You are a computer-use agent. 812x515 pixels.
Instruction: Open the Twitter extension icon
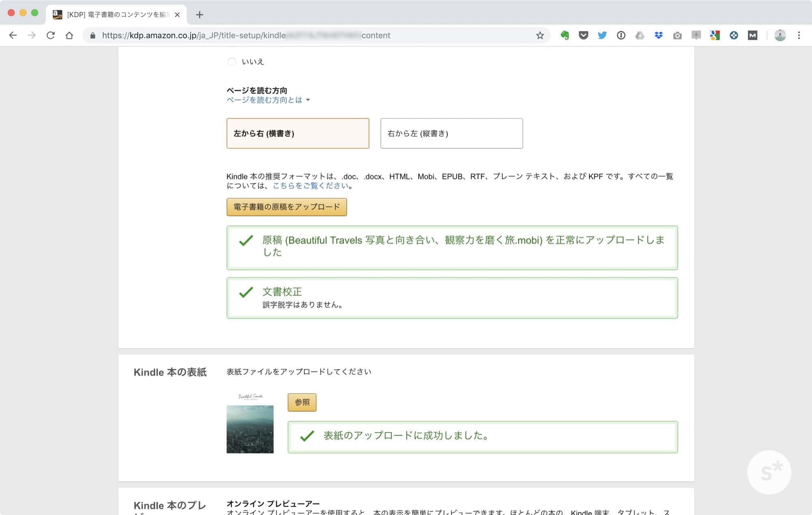(x=602, y=35)
